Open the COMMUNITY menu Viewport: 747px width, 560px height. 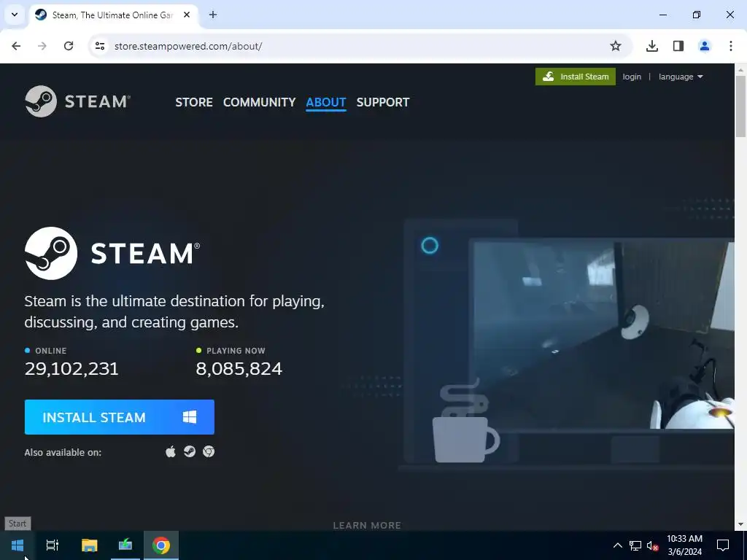(259, 102)
